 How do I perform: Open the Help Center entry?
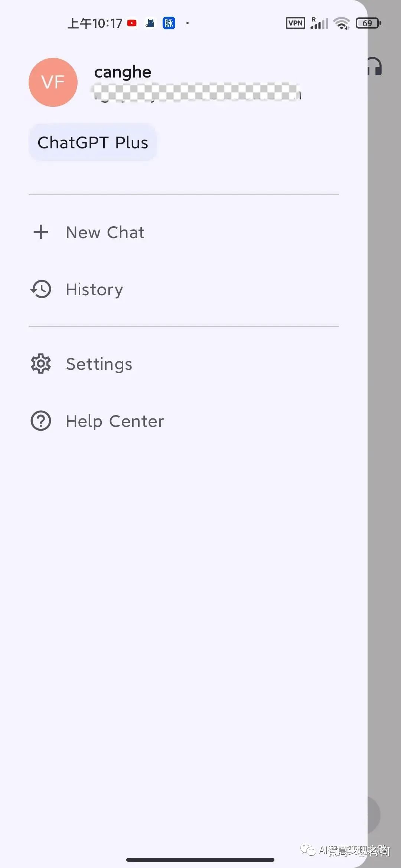pos(115,421)
